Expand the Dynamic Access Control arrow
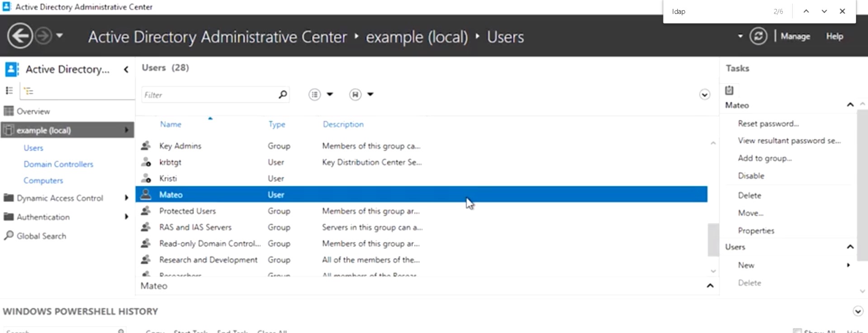Screen dimensions: 868x333 coord(126,198)
